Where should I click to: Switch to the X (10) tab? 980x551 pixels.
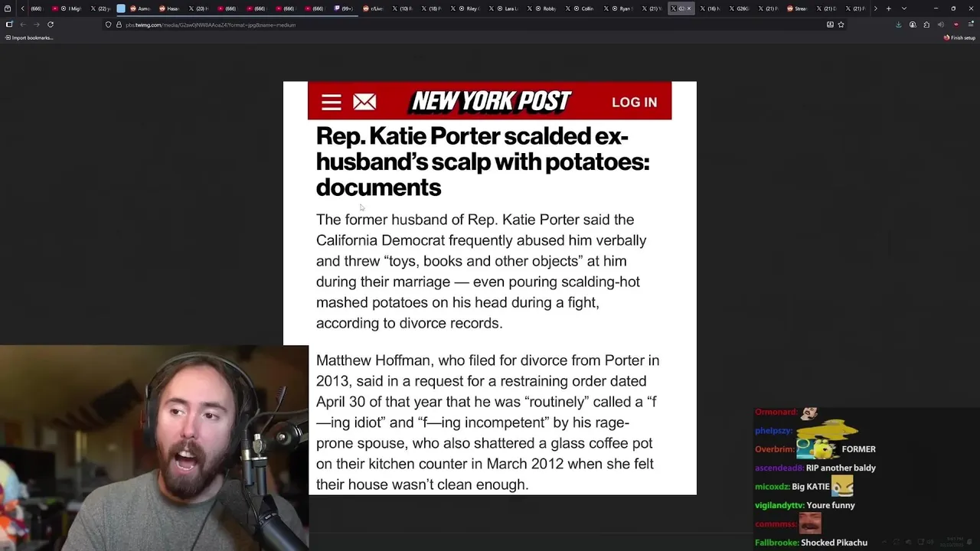[x=402, y=8]
